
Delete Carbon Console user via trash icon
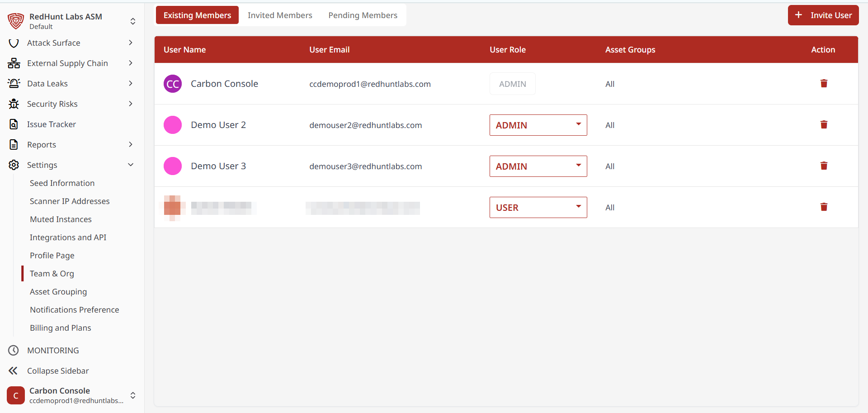[x=824, y=84]
